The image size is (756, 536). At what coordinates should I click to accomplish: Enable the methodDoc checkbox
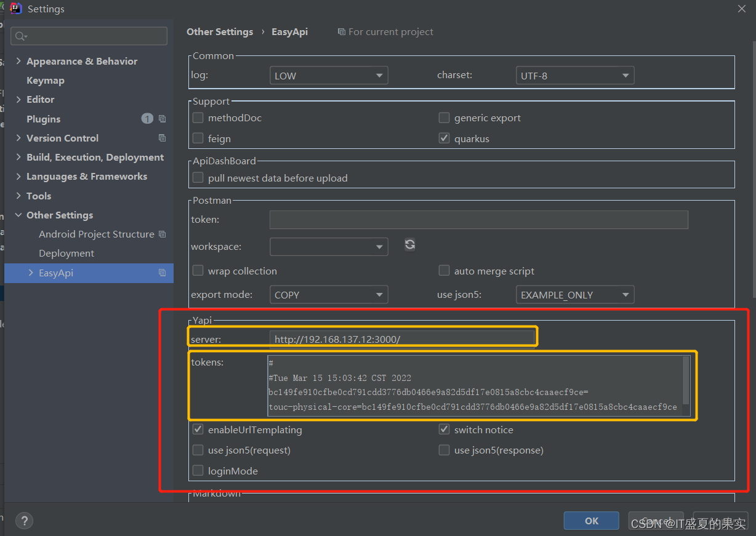[x=198, y=118]
